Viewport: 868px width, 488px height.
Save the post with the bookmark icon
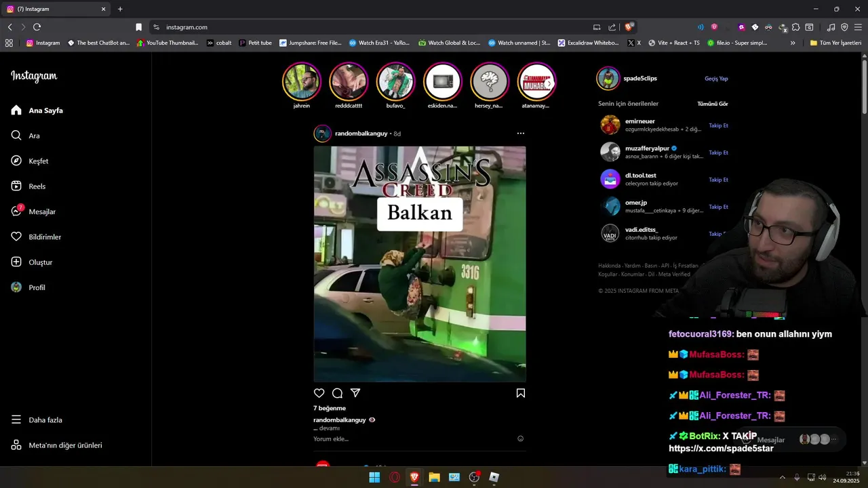(x=521, y=393)
